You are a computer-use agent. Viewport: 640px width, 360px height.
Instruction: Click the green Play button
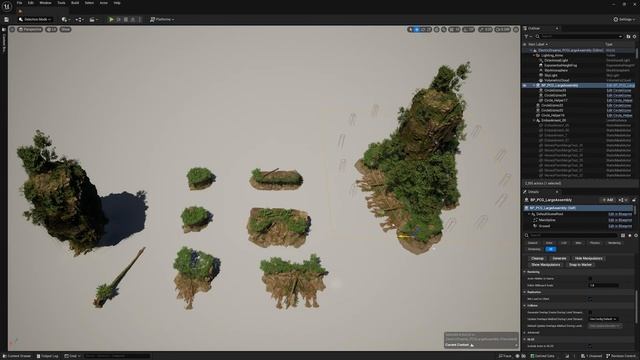coord(111,19)
